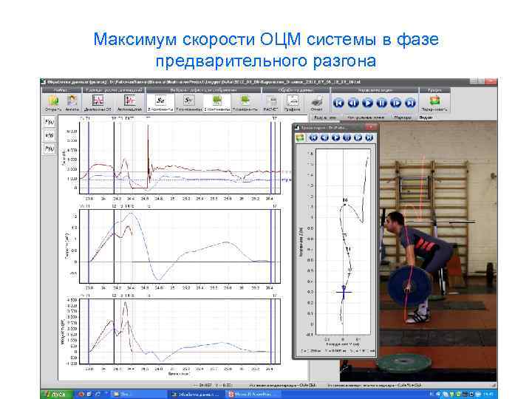Toggle the V(t) graph button
The width and height of the screenshot is (532, 399).
tap(50, 135)
